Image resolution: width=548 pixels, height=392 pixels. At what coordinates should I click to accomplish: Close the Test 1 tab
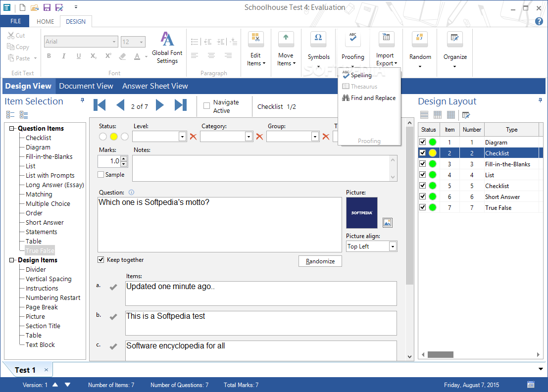(x=46, y=370)
